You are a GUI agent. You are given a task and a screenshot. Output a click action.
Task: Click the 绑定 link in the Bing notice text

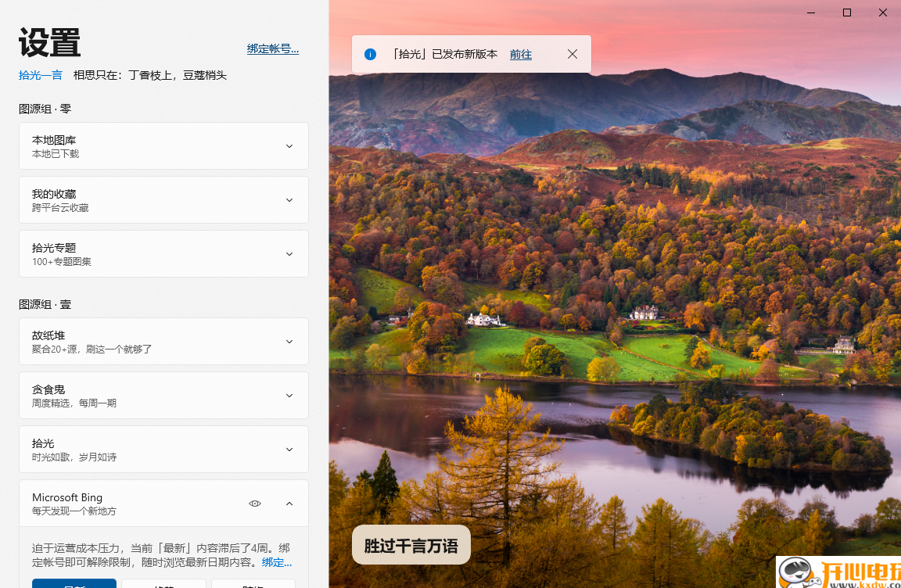click(x=275, y=562)
